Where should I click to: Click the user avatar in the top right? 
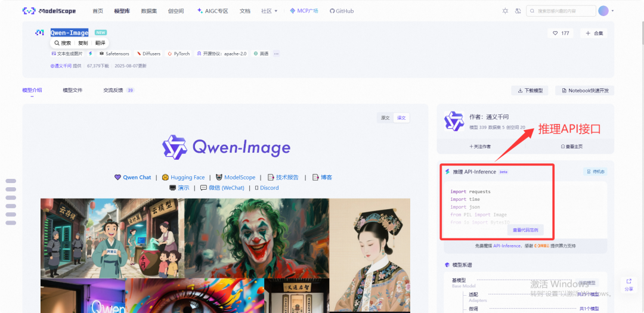point(603,11)
